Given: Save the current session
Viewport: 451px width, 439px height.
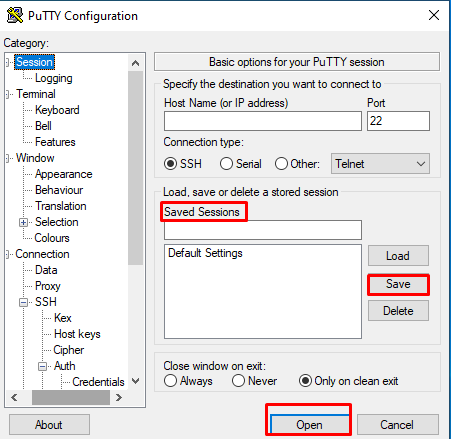Looking at the screenshot, I should (x=398, y=284).
